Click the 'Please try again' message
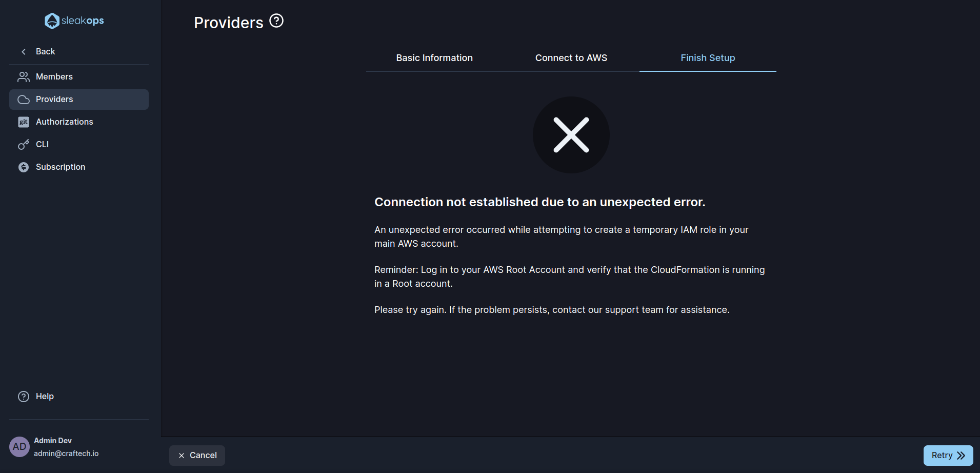 pos(552,310)
